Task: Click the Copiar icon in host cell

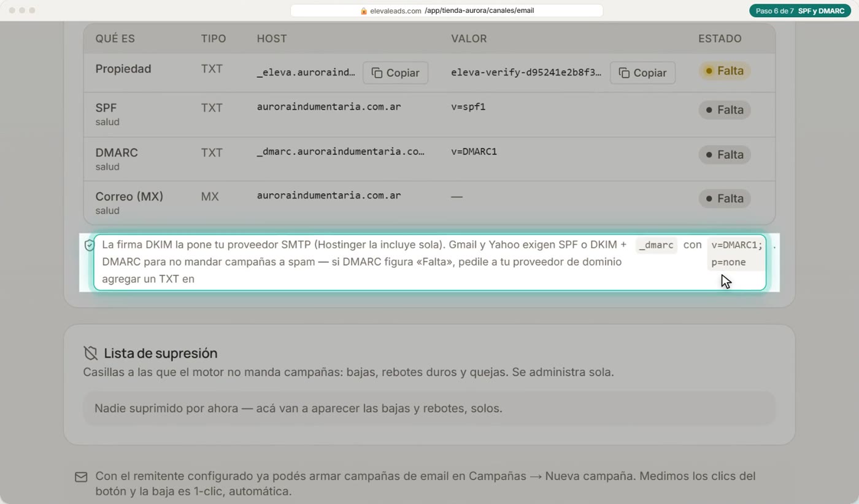Action: point(377,73)
